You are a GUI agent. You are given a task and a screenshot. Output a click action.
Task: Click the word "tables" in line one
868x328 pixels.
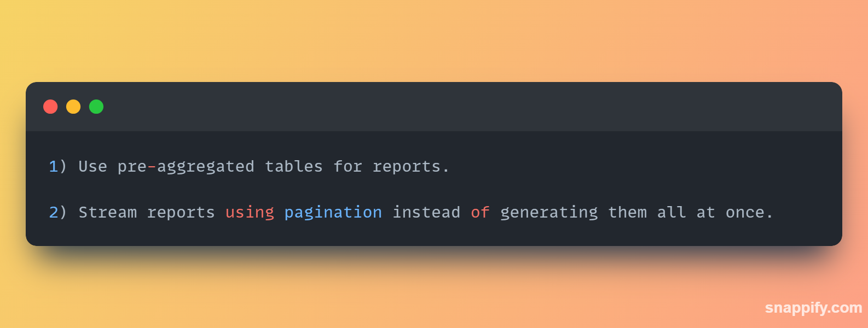coord(294,166)
